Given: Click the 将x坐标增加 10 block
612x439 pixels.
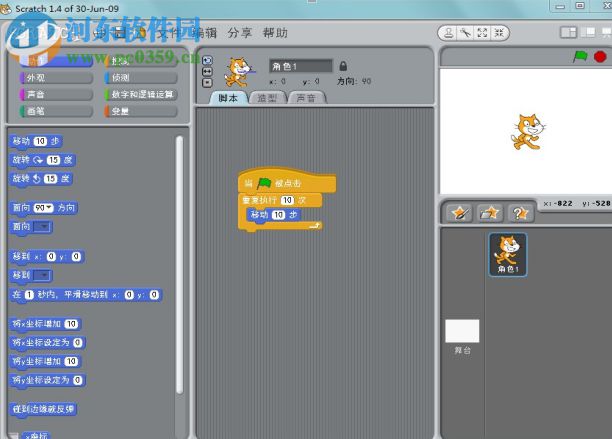Looking at the screenshot, I should [45, 324].
